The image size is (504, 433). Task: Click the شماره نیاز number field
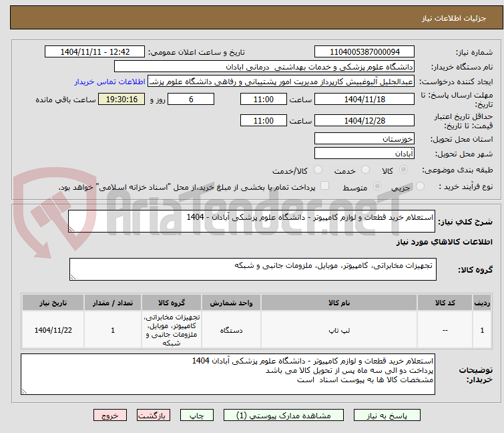(364, 52)
